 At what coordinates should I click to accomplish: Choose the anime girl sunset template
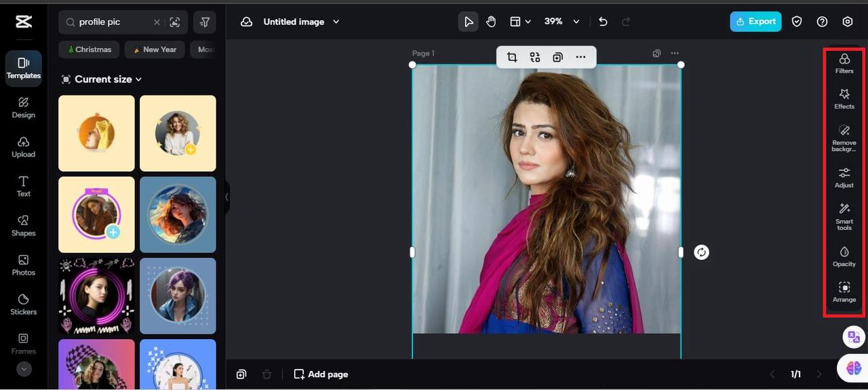[178, 214]
